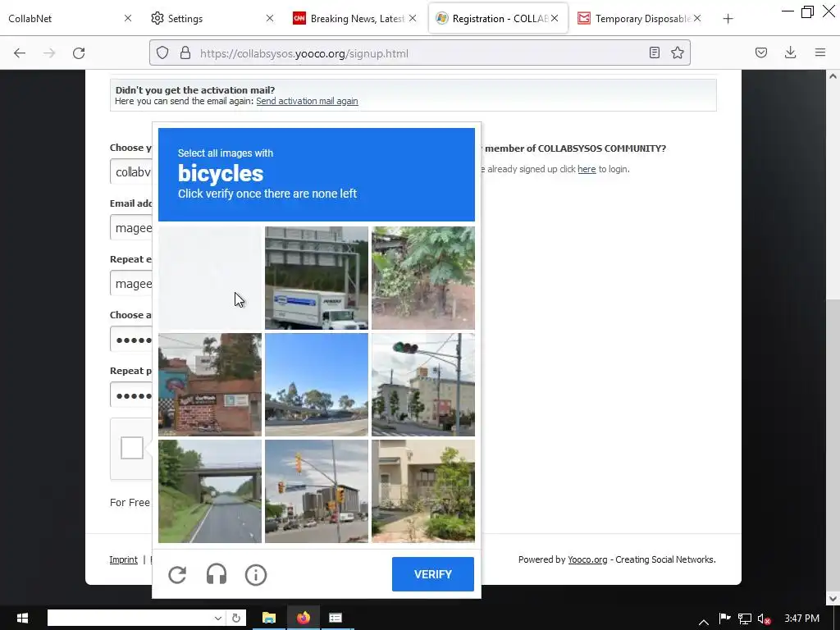Open the clock showing 3:47 PM
The image size is (840, 630).
click(x=801, y=619)
